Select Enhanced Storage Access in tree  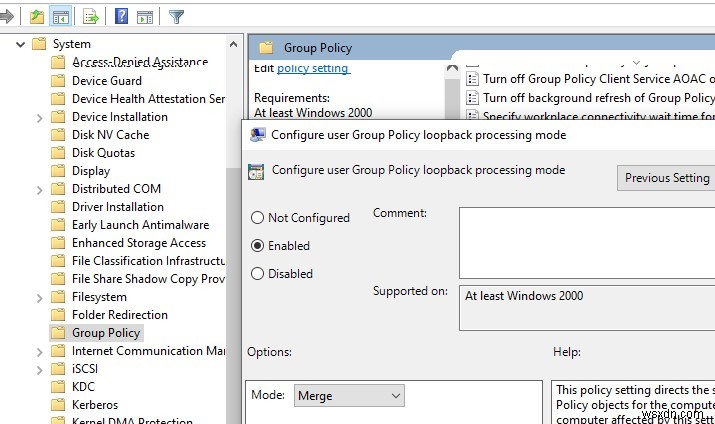click(139, 243)
